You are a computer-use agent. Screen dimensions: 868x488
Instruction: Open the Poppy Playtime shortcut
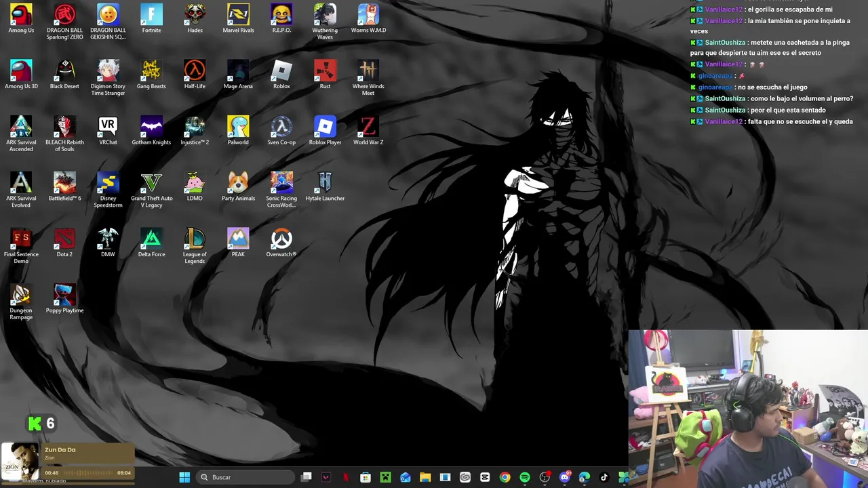click(64, 300)
